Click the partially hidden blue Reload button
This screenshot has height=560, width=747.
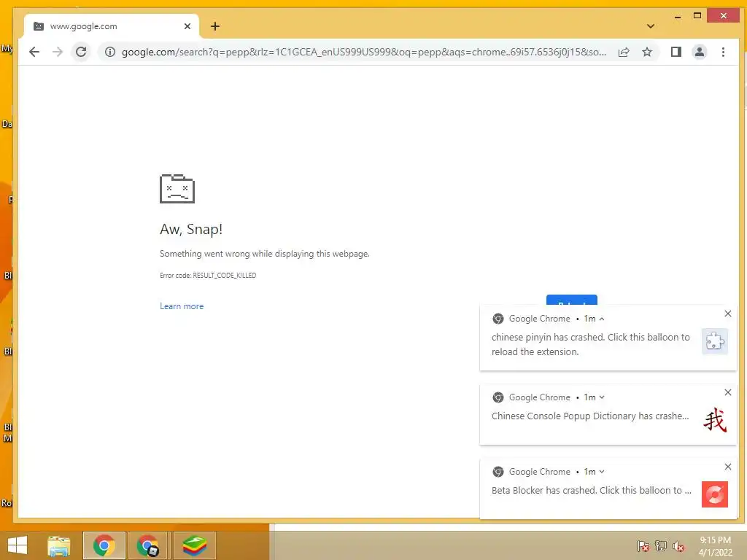[x=572, y=300]
